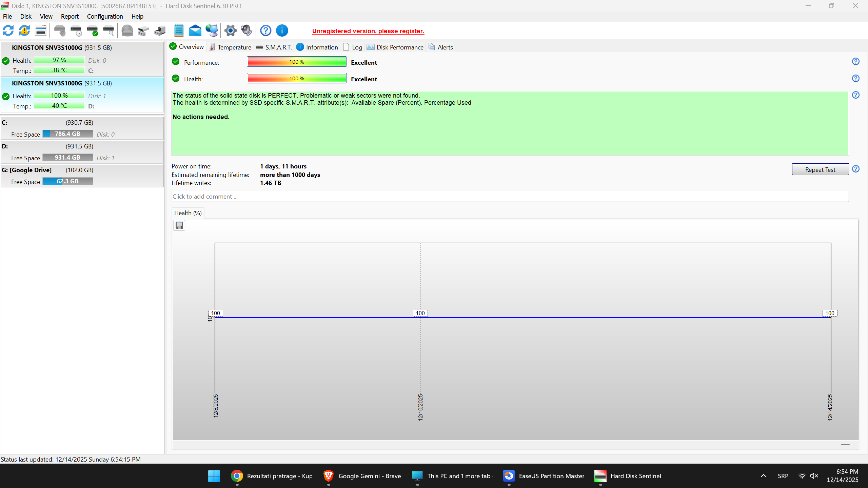Open the blue notepad report icon
Viewport: 868px width, 488px height.
pyautogui.click(x=179, y=31)
